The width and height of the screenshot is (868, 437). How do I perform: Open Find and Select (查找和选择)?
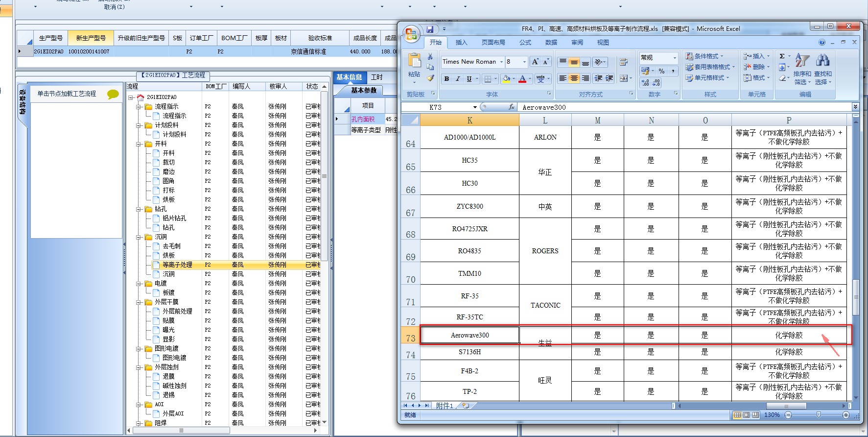click(x=823, y=69)
